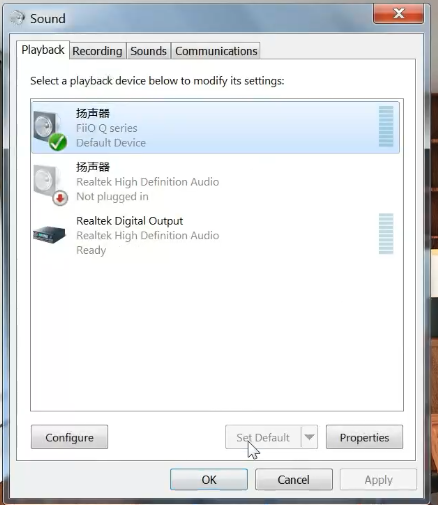Select the FiiO Q series speaker icon

click(50, 131)
